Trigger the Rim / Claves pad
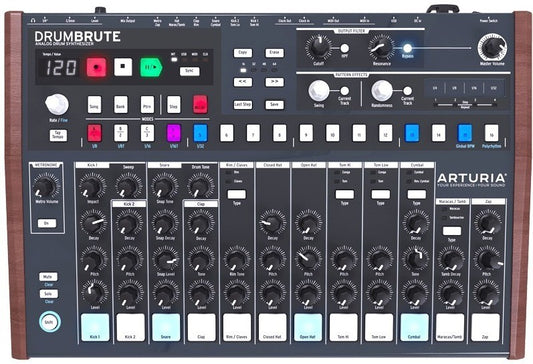The height and width of the screenshot is (364, 533). (x=237, y=327)
